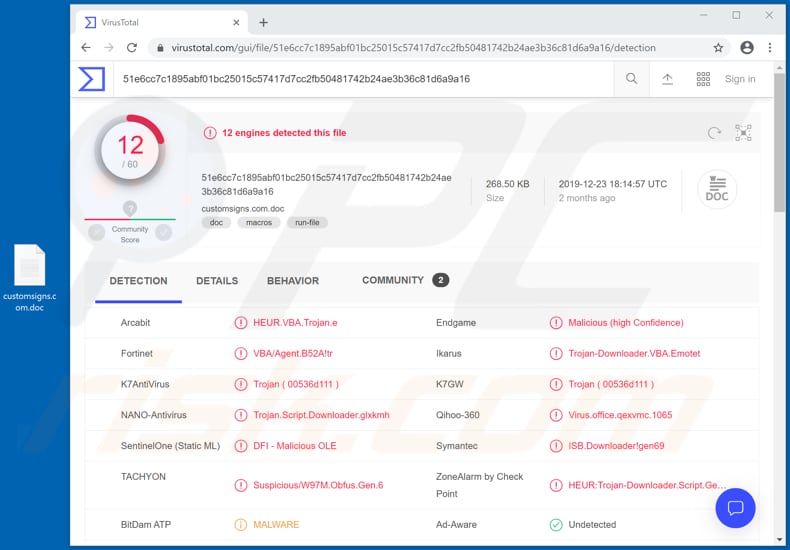The width and height of the screenshot is (790, 550).
Task: Click the VirusTotal sigma logo
Action: point(92,79)
